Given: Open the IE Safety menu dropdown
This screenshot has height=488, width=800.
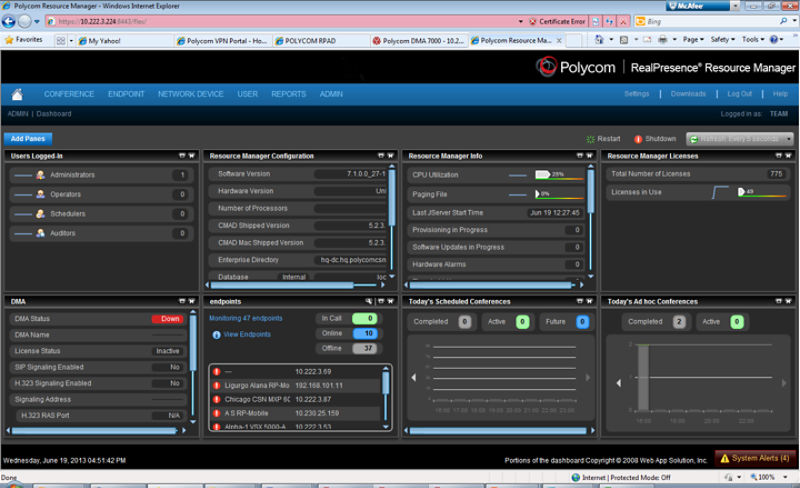Looking at the screenshot, I should point(722,39).
